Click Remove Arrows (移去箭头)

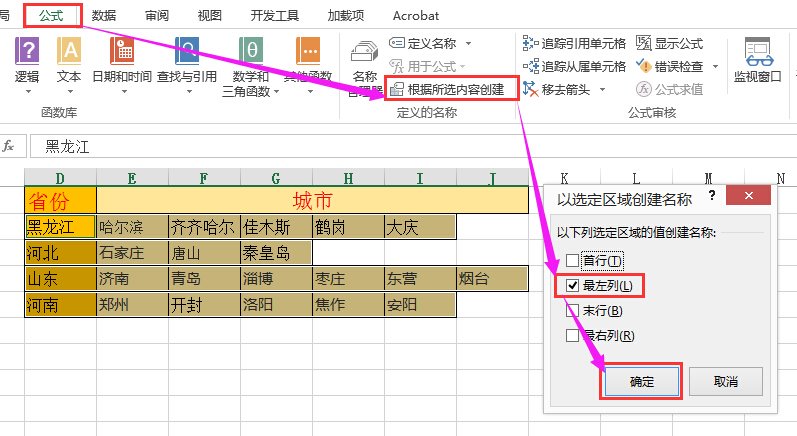tap(557, 89)
